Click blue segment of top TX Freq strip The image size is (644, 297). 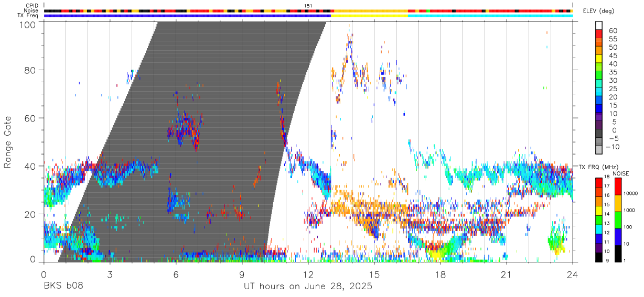pyautogui.click(x=187, y=16)
